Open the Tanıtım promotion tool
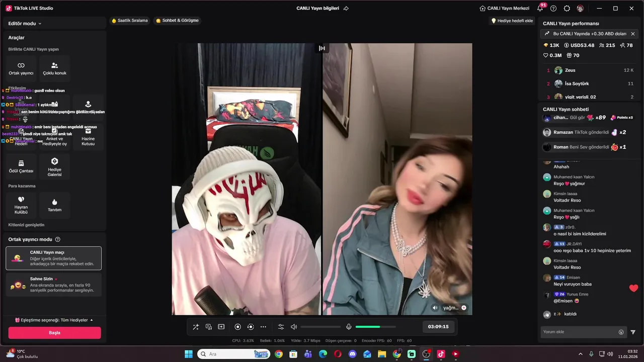The width and height of the screenshot is (644, 362). click(x=54, y=205)
